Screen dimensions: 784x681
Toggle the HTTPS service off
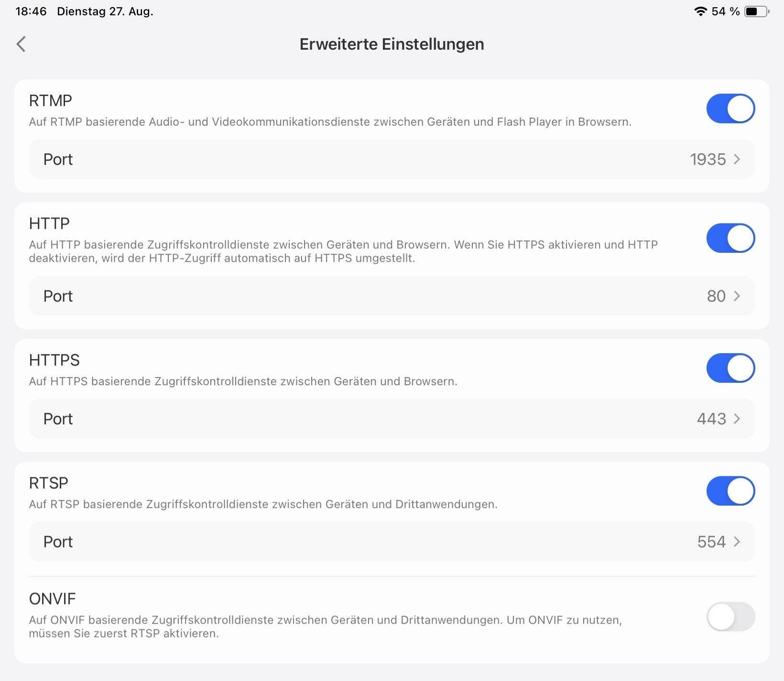click(x=730, y=368)
